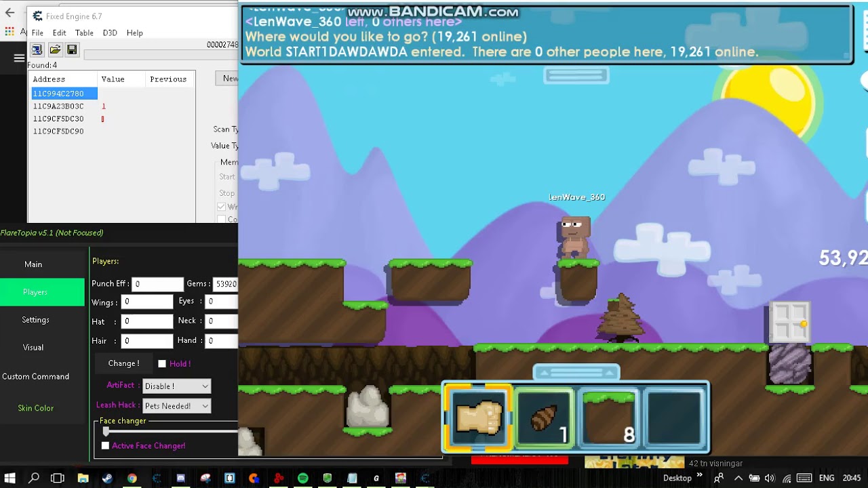This screenshot has height=488, width=868.
Task: Open the hamburger menu in the browser page
Action: (19, 58)
